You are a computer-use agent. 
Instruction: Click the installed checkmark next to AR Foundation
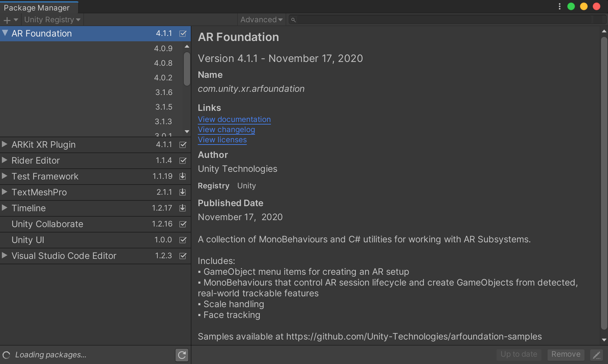pyautogui.click(x=183, y=33)
